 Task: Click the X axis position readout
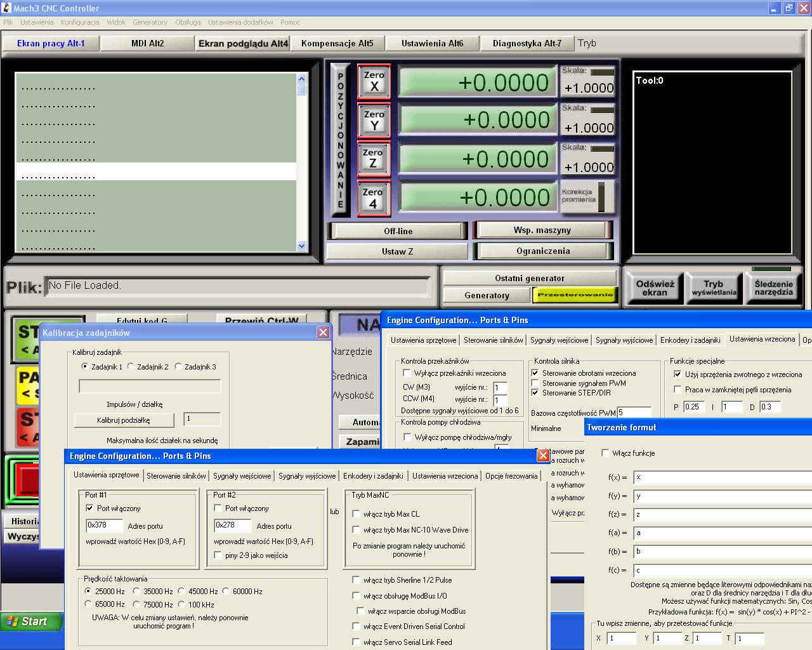(x=477, y=83)
